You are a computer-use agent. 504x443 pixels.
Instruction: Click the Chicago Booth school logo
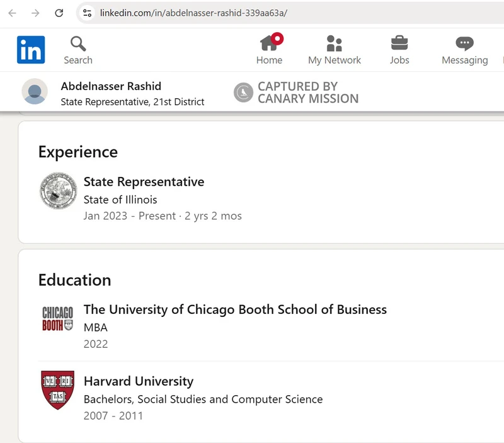pyautogui.click(x=58, y=318)
